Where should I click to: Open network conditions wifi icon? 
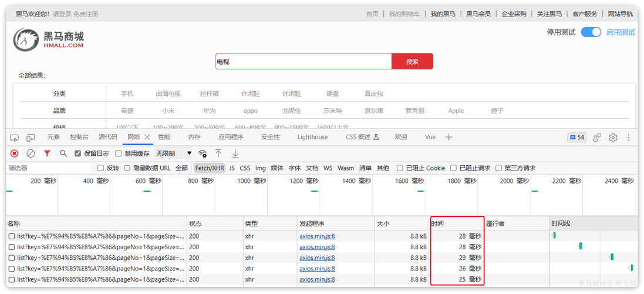tap(203, 154)
